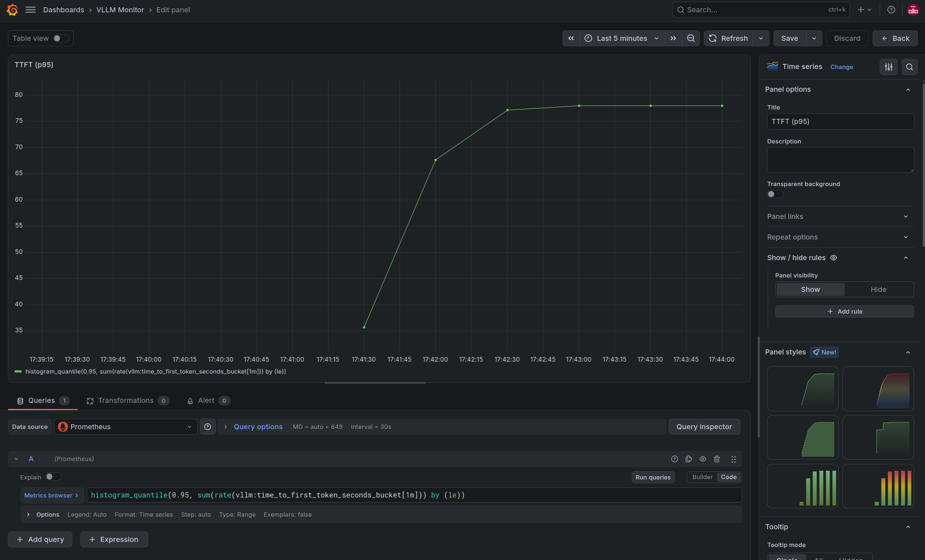Image resolution: width=925 pixels, height=560 pixels.
Task: Open the Last 5 minutes time picker
Action: [x=622, y=38]
